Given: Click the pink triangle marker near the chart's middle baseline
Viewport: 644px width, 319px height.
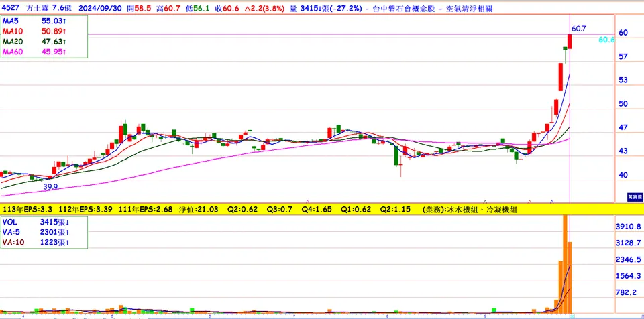Looking at the screenshot, I should 308,202.
